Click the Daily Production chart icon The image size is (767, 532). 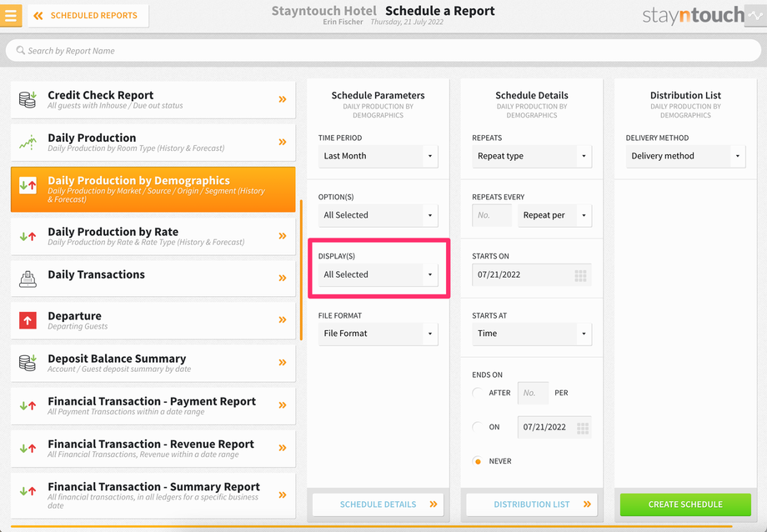[x=28, y=143]
